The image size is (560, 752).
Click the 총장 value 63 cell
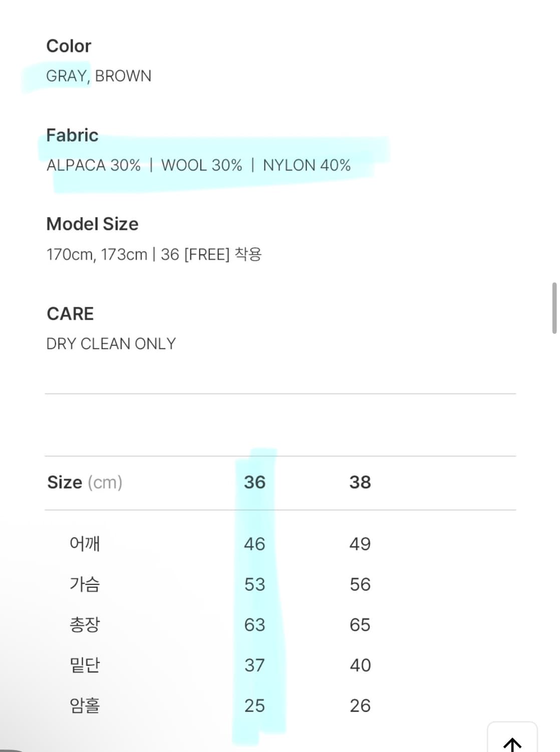click(x=254, y=625)
